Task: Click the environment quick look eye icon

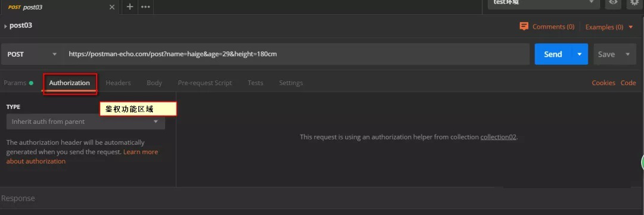Action: click(614, 2)
